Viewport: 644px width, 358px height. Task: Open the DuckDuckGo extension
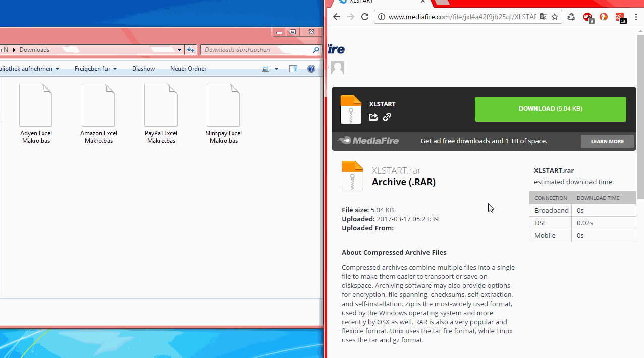click(x=604, y=17)
